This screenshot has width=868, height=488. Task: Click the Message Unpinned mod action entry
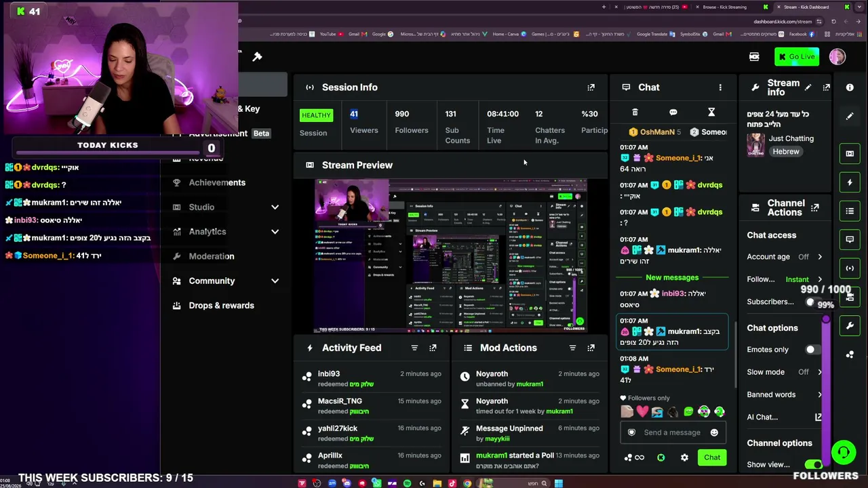click(531, 433)
